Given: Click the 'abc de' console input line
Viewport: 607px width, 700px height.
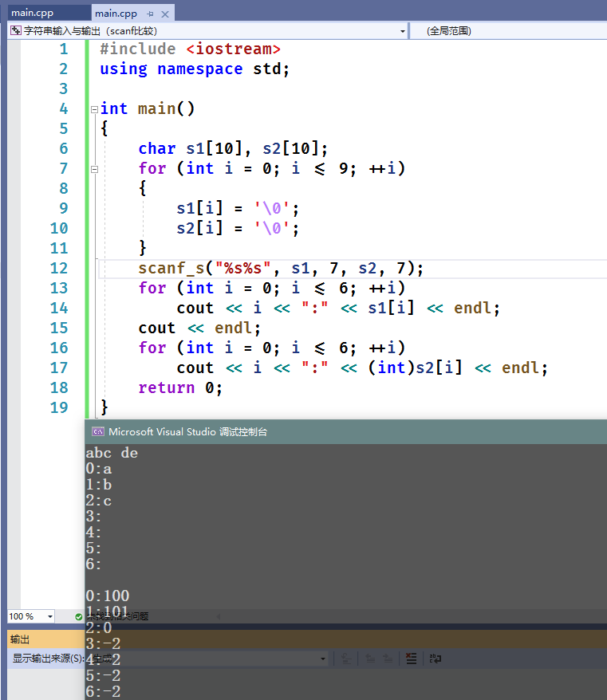Looking at the screenshot, I should coord(112,453).
